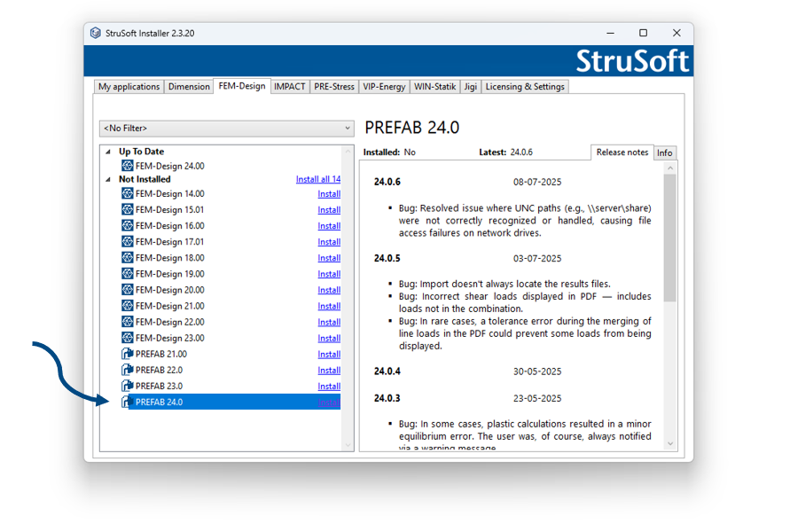Click the Install all 14 link

click(318, 179)
